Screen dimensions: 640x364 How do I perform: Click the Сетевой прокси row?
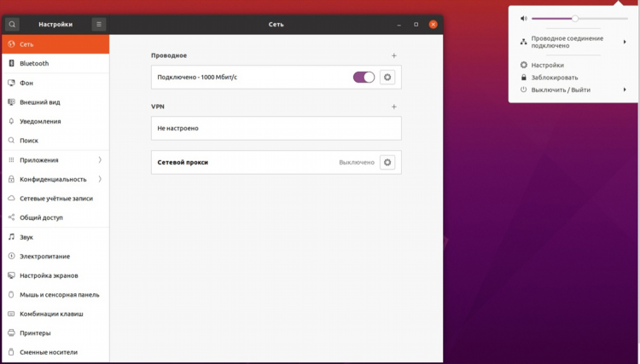point(276,162)
